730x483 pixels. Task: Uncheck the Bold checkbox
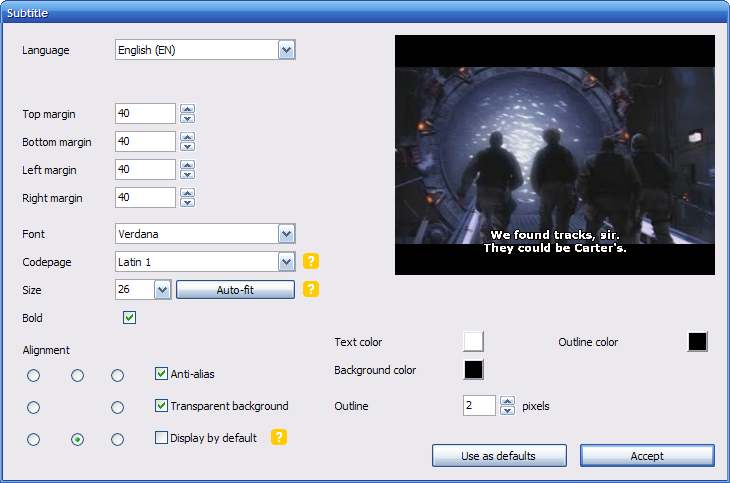[x=129, y=318]
